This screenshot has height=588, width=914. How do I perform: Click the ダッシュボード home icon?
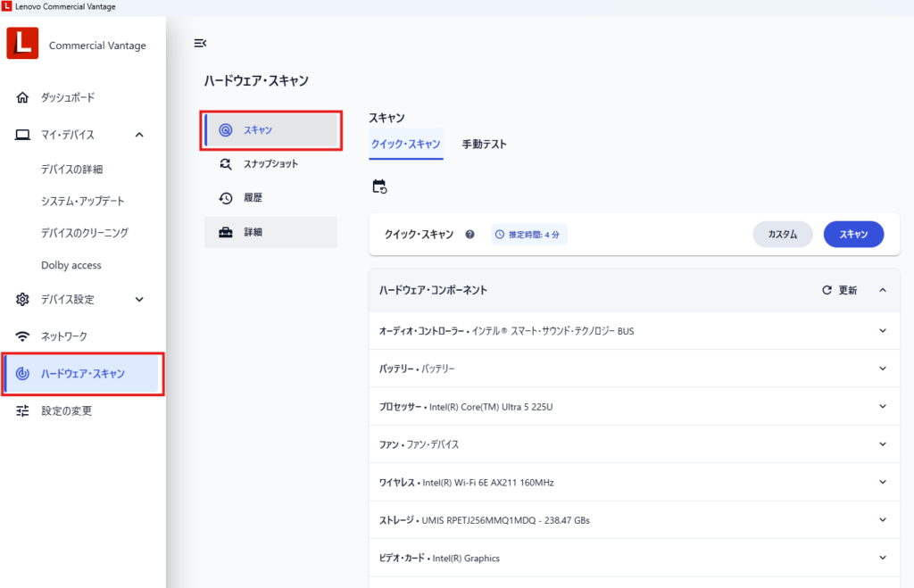coord(23,97)
